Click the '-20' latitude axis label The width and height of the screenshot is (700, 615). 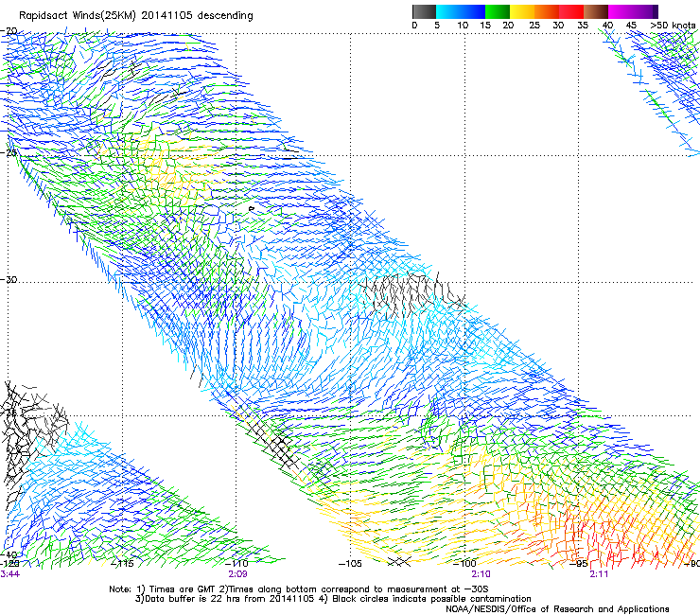click(9, 31)
